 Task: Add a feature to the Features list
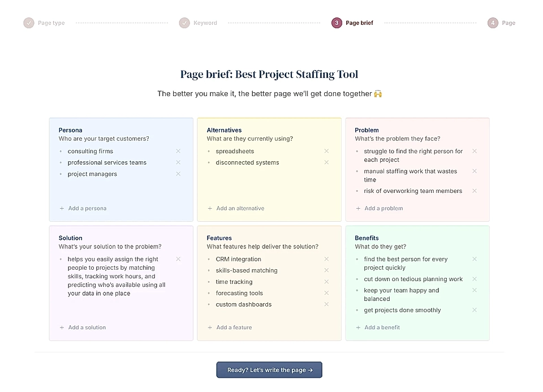point(231,327)
